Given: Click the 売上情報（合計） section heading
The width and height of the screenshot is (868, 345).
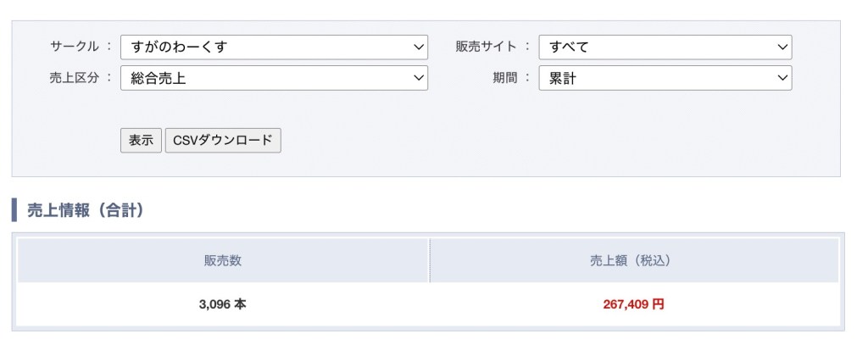Looking at the screenshot, I should click(x=85, y=210).
